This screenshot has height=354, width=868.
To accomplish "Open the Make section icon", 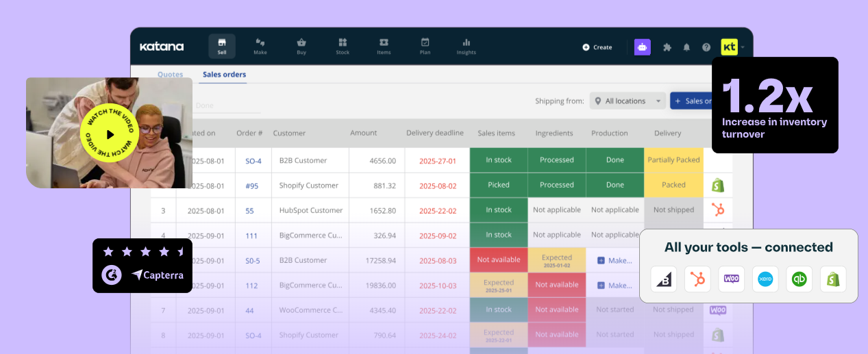I will coord(260,46).
